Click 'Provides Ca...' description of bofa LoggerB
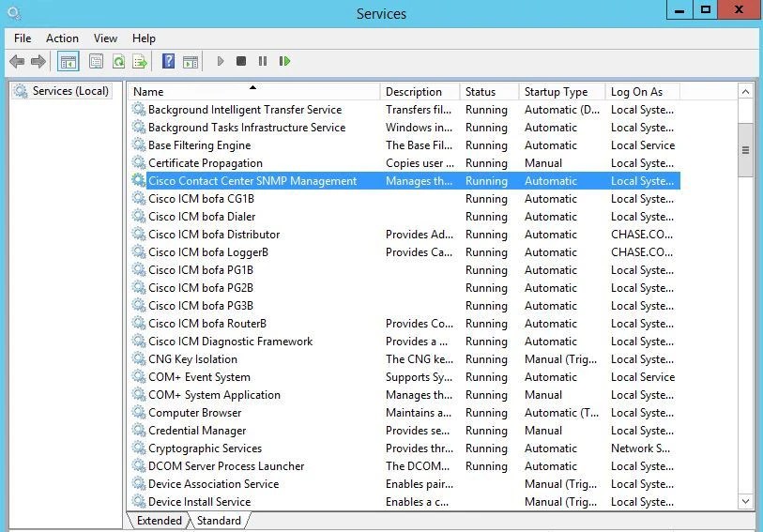 (x=419, y=251)
